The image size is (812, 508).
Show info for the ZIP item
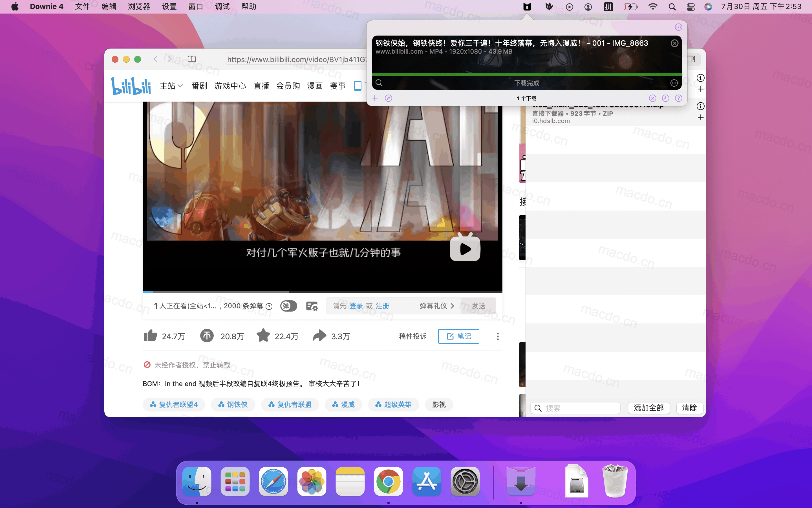click(x=701, y=106)
